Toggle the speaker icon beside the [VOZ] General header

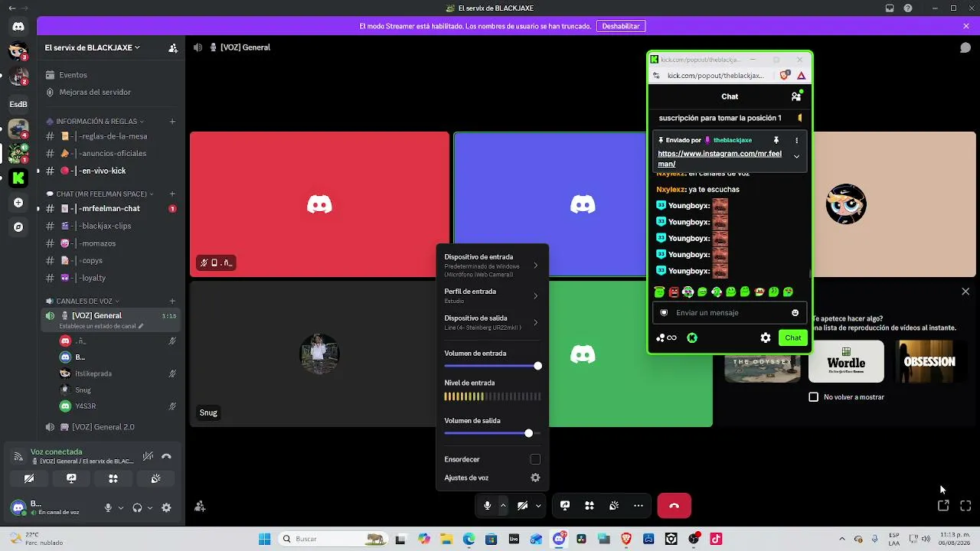pyautogui.click(x=198, y=47)
